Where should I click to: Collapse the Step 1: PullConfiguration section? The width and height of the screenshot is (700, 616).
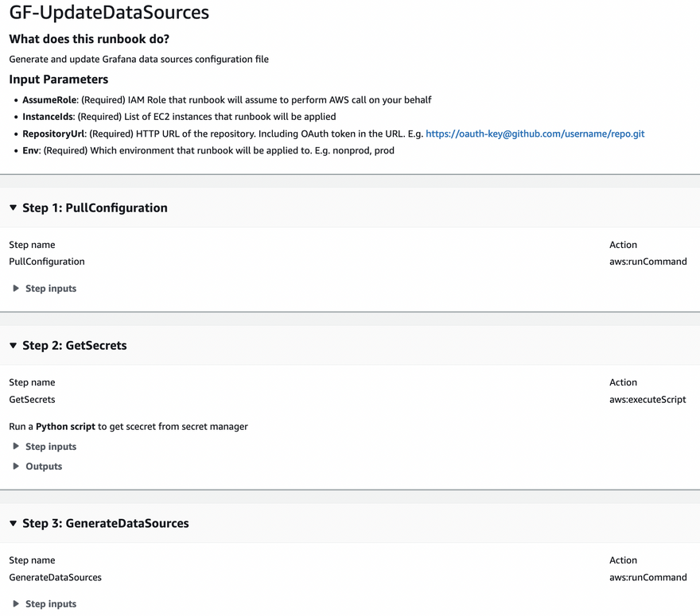14,208
